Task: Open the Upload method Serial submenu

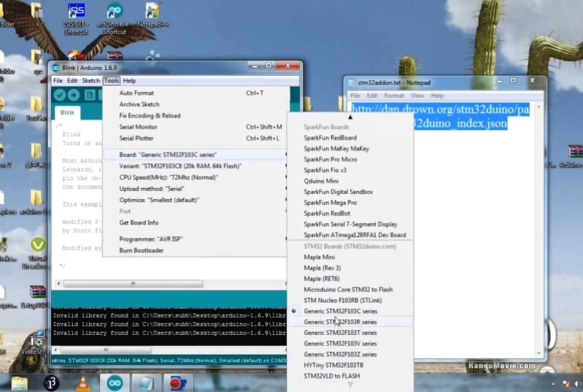Action: tap(152, 188)
